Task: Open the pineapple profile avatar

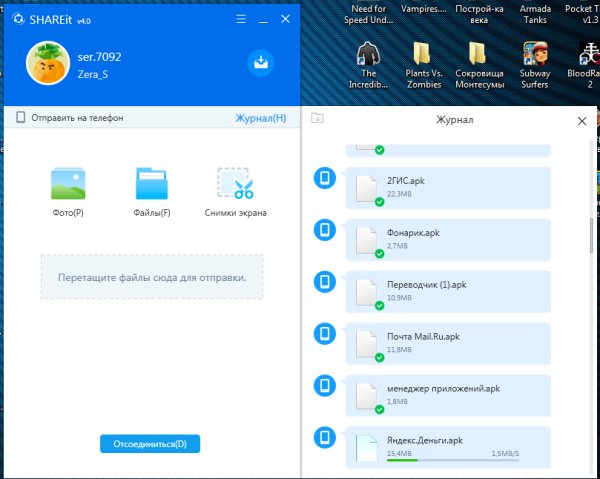Action: (x=48, y=63)
